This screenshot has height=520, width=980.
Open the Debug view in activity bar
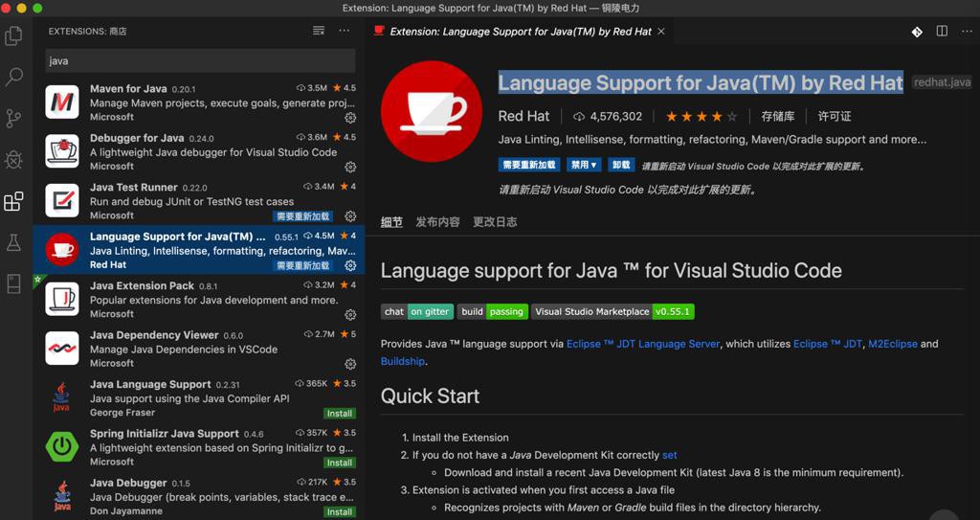click(x=13, y=160)
